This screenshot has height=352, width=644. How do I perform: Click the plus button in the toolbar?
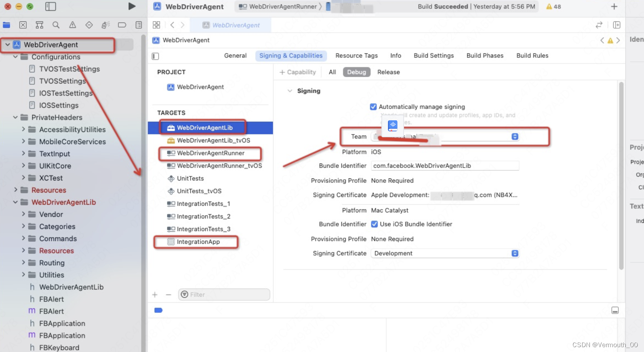(x=614, y=6)
